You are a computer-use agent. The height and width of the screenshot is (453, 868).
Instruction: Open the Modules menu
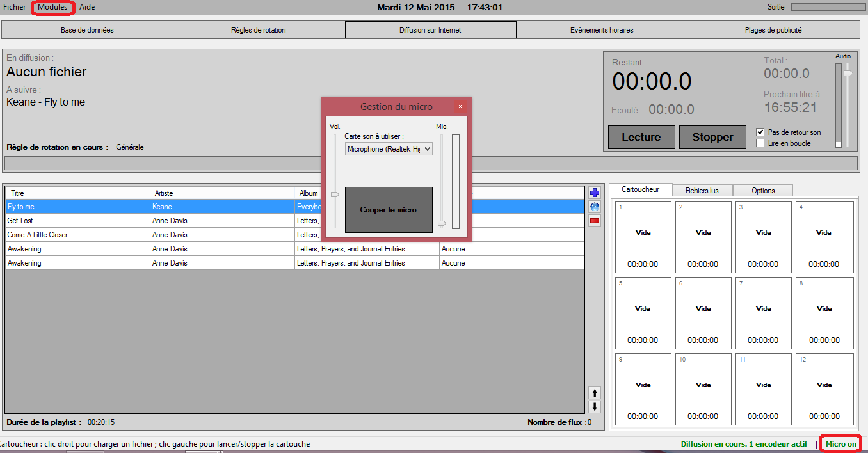52,8
